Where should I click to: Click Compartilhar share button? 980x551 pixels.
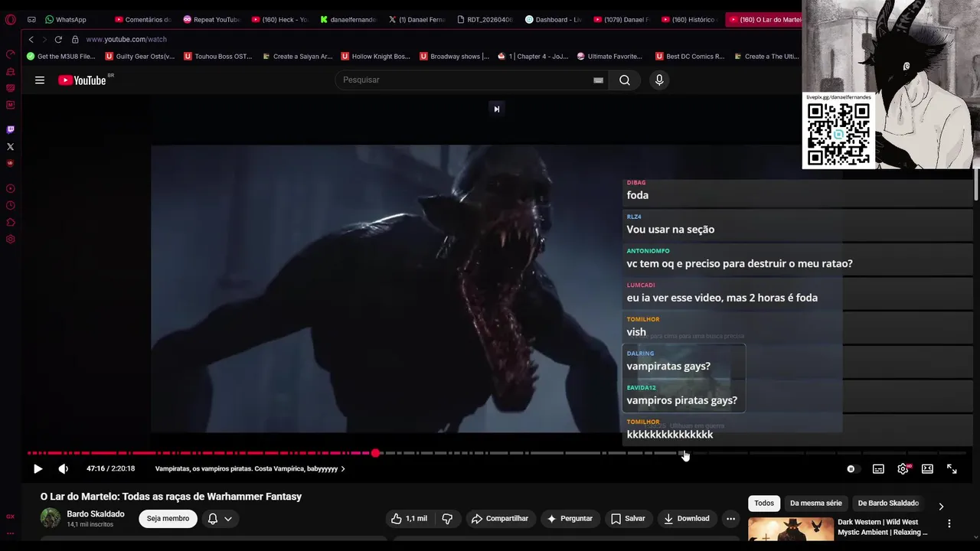(x=500, y=519)
